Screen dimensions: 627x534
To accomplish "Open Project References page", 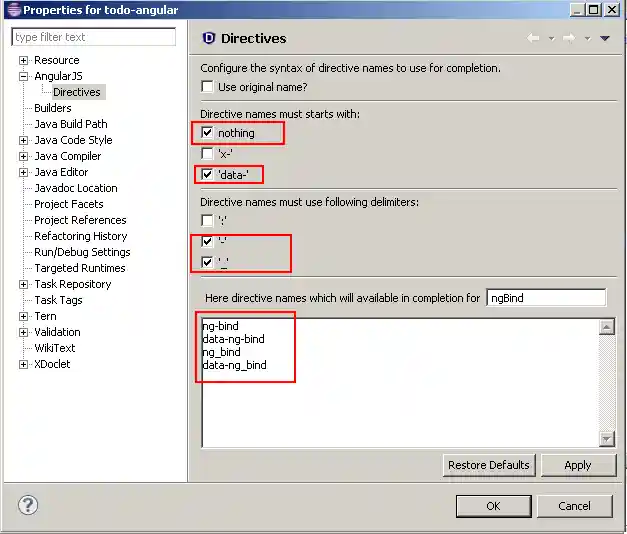I will tap(80, 220).
